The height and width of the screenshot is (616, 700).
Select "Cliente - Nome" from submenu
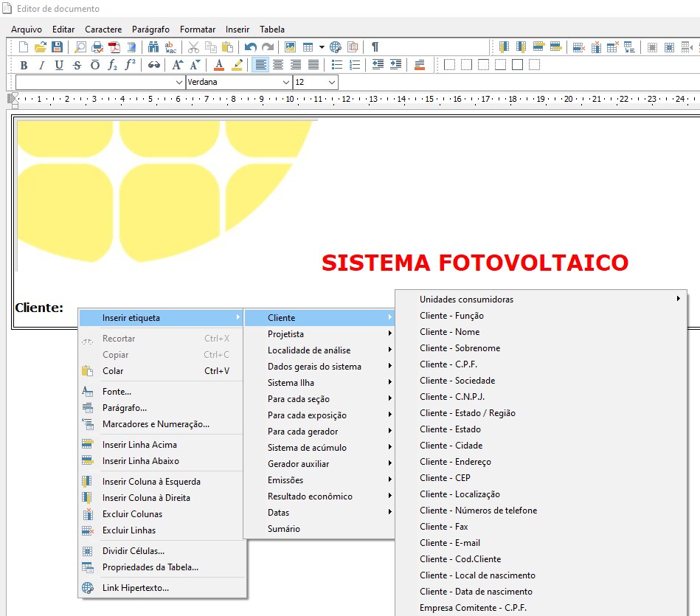point(450,332)
